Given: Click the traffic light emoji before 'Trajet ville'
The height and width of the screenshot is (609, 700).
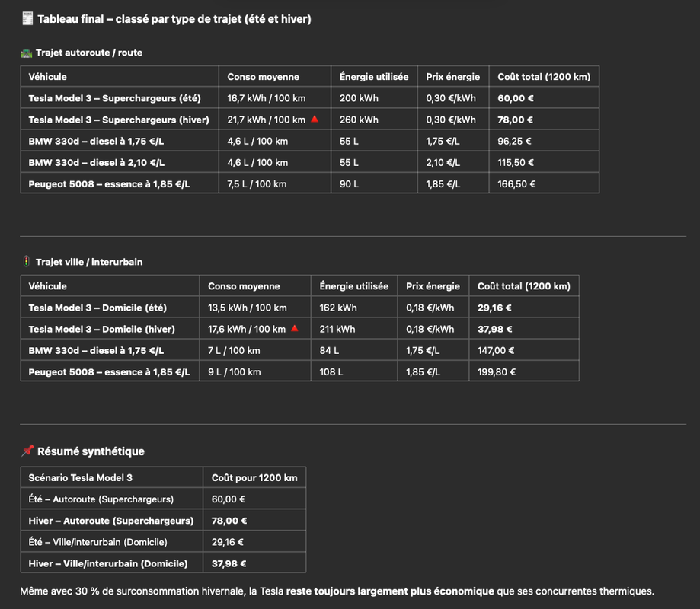Looking at the screenshot, I should coord(27,261).
